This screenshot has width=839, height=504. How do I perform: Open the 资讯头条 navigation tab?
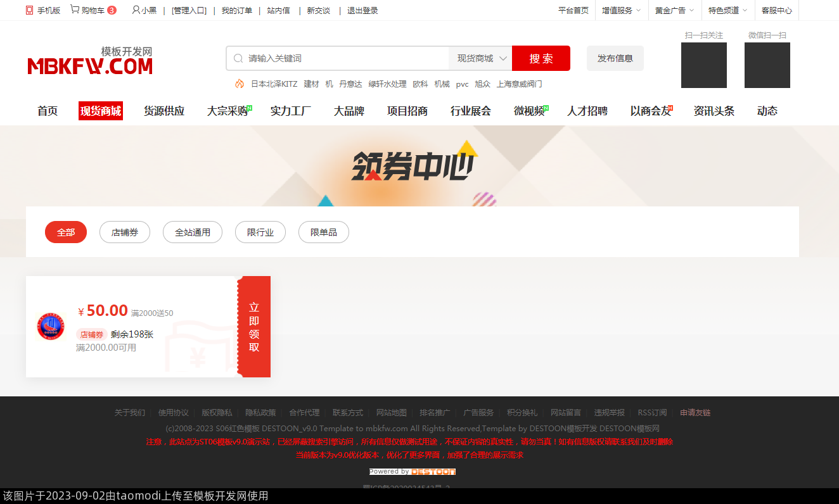click(714, 111)
